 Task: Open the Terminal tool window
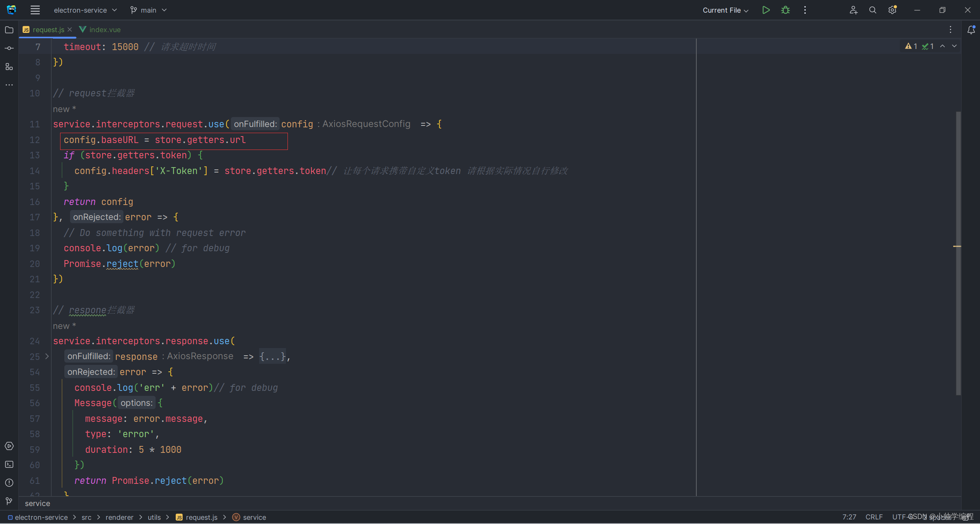(9, 464)
